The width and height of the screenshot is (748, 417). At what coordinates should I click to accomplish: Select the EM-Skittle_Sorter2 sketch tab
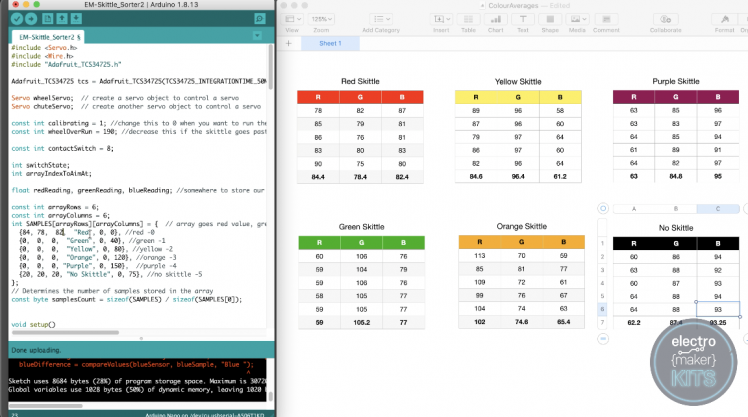(x=48, y=37)
